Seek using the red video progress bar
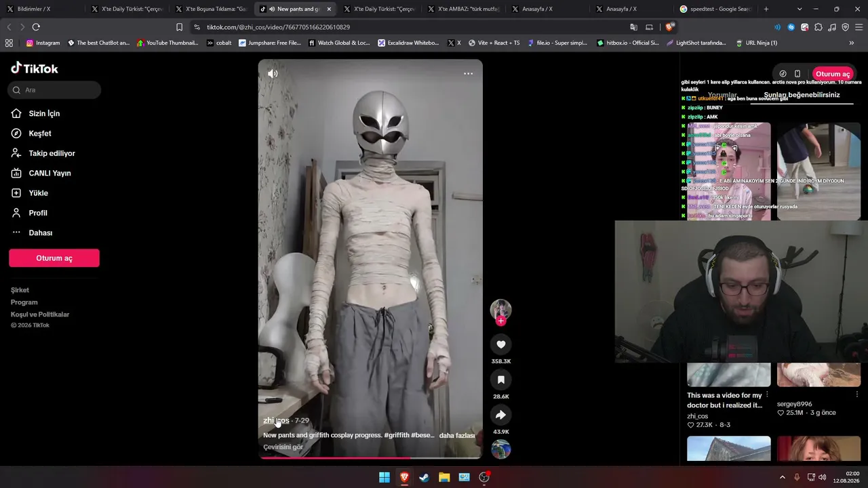 (x=370, y=457)
